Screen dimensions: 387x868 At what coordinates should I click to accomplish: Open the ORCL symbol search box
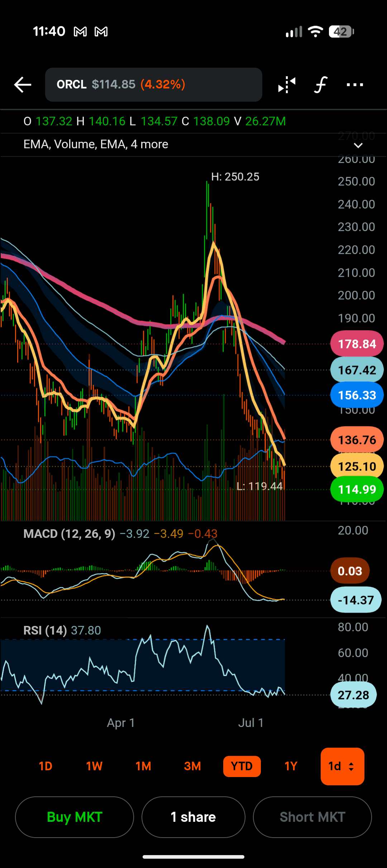154,85
